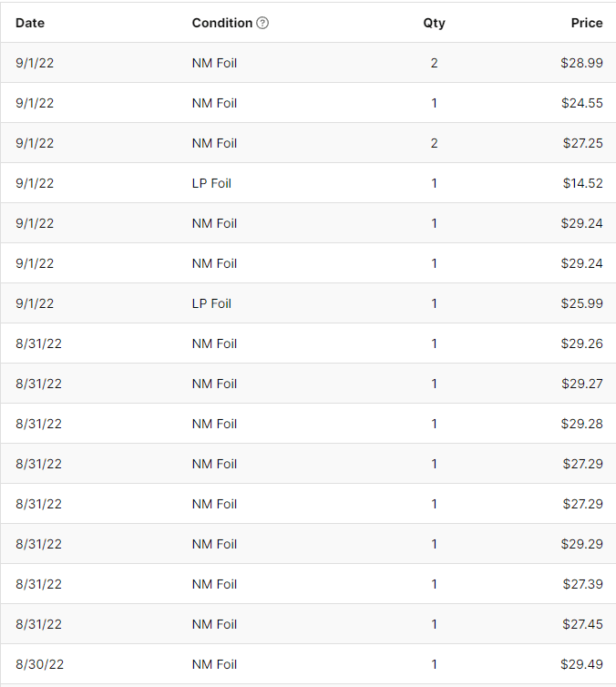Select the $24.55 price cell
Screen dimensions: 616x687
coord(581,103)
